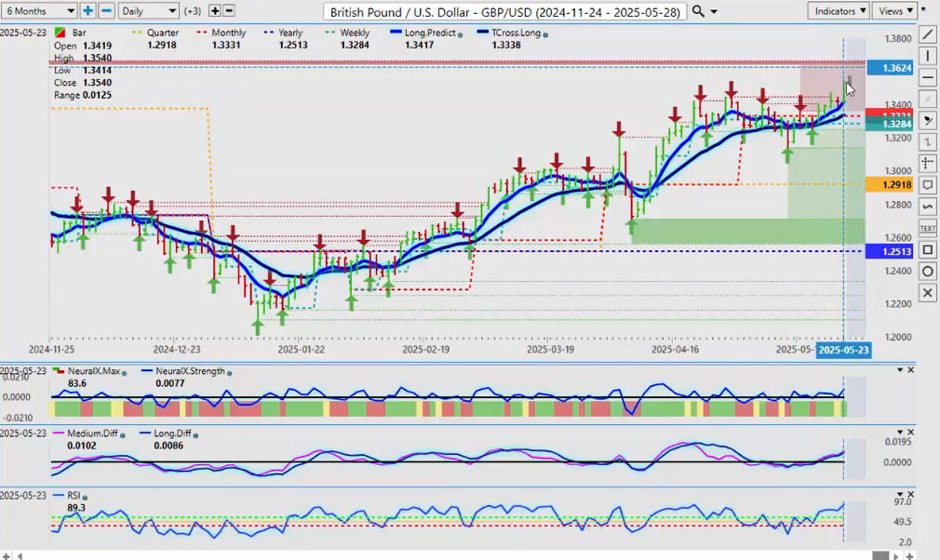The width and height of the screenshot is (940, 560).
Task: Click the bottom-right scroll right arrow
Action: (897, 555)
